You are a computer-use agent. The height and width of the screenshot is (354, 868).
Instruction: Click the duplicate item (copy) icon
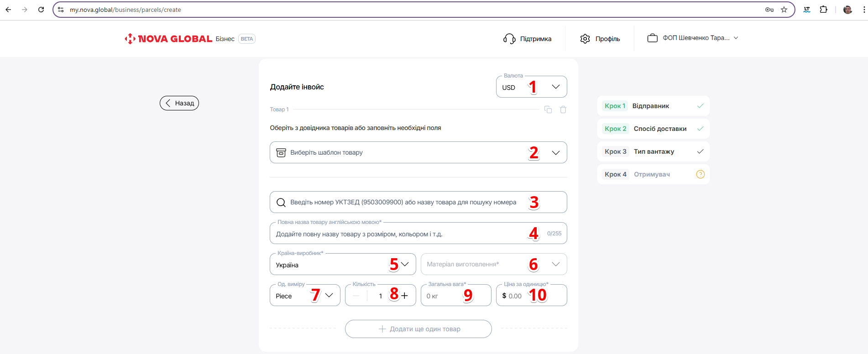click(x=548, y=109)
